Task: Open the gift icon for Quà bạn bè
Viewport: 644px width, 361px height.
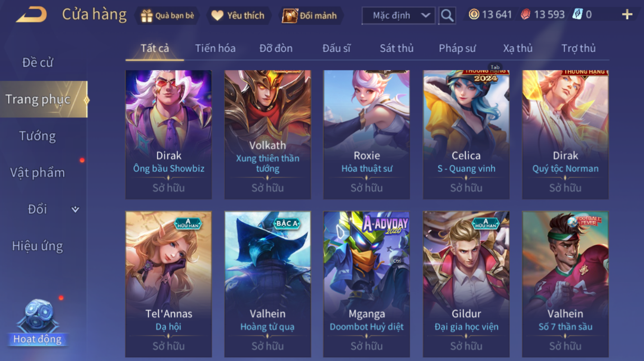Action: tap(146, 16)
